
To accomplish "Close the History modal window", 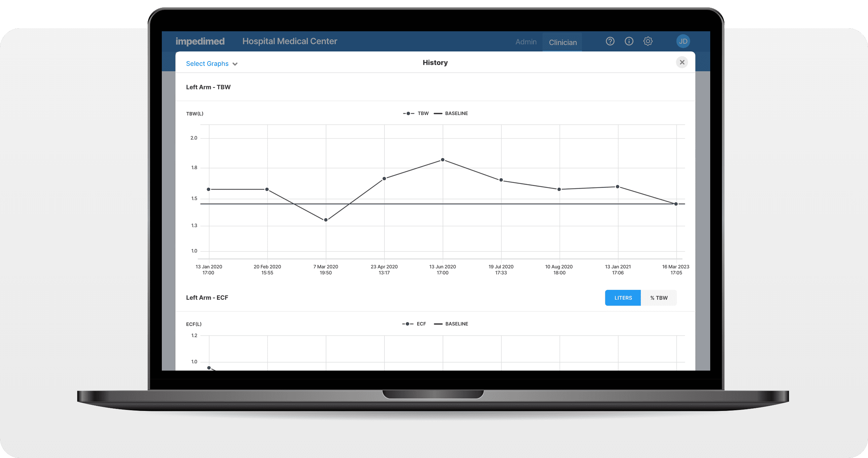I will point(682,62).
